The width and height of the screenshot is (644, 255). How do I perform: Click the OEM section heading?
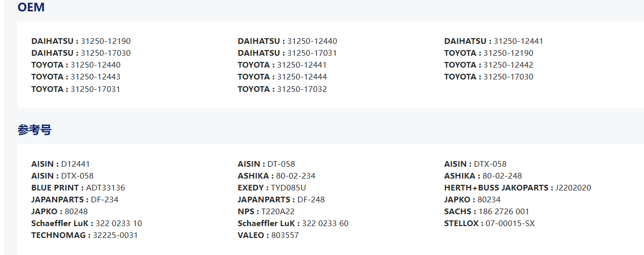pyautogui.click(x=31, y=7)
